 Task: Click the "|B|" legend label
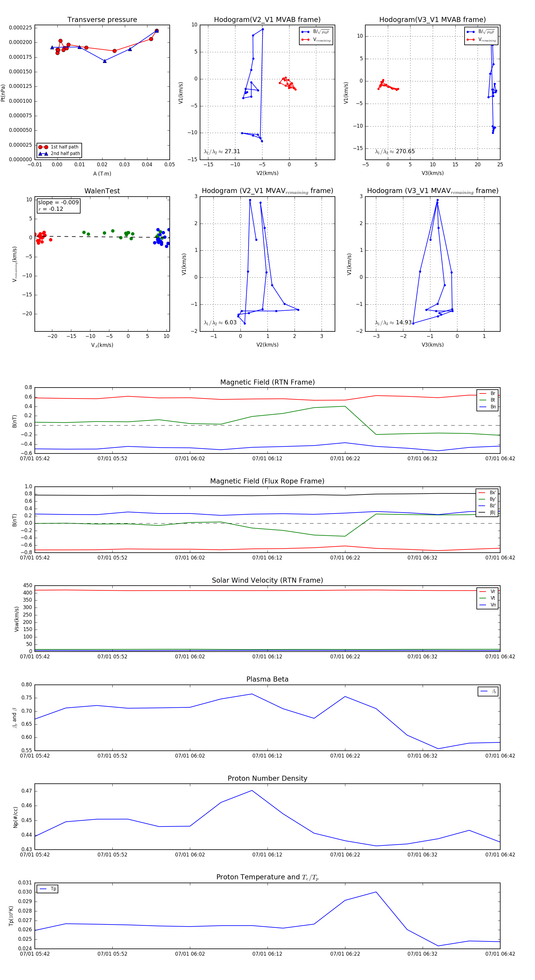pyautogui.click(x=492, y=513)
